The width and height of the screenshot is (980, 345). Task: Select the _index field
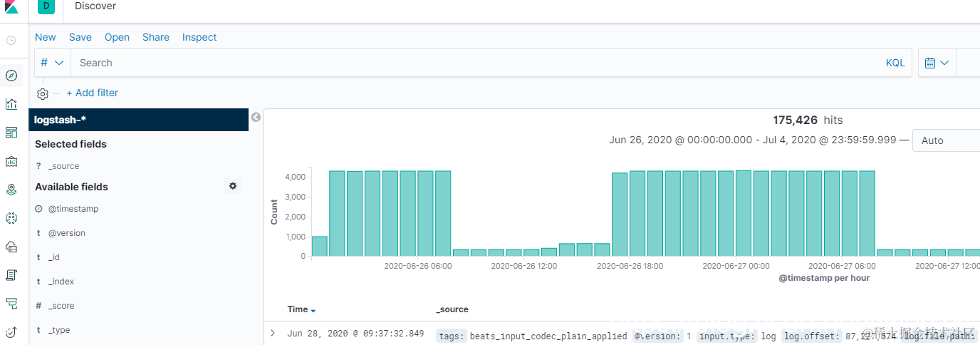click(61, 282)
